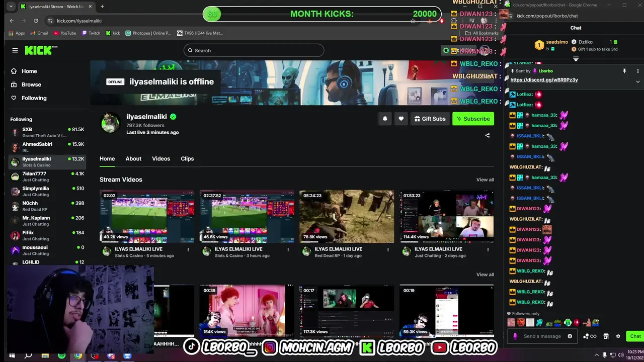Open SXB channel in Following list
The width and height of the screenshot is (644, 362).
[x=47, y=132]
